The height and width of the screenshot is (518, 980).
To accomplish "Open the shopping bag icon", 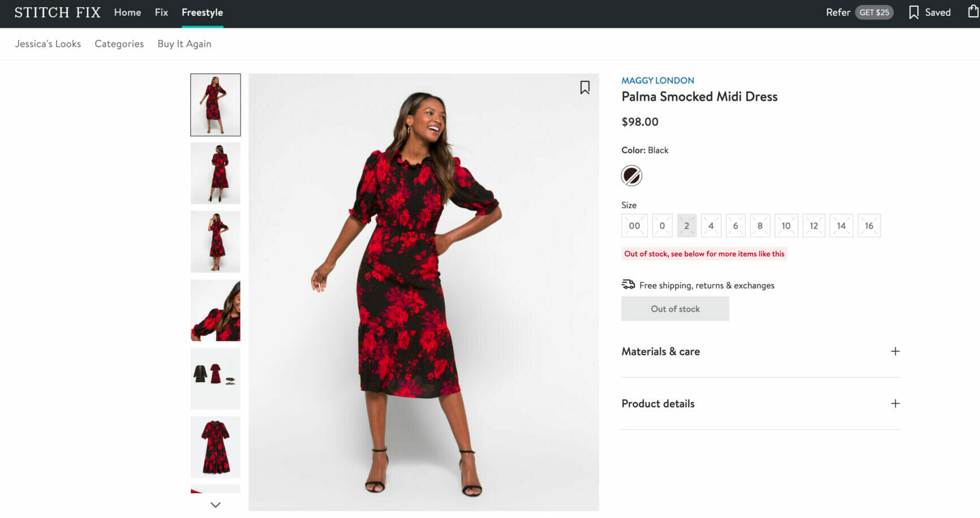I will 973,11.
